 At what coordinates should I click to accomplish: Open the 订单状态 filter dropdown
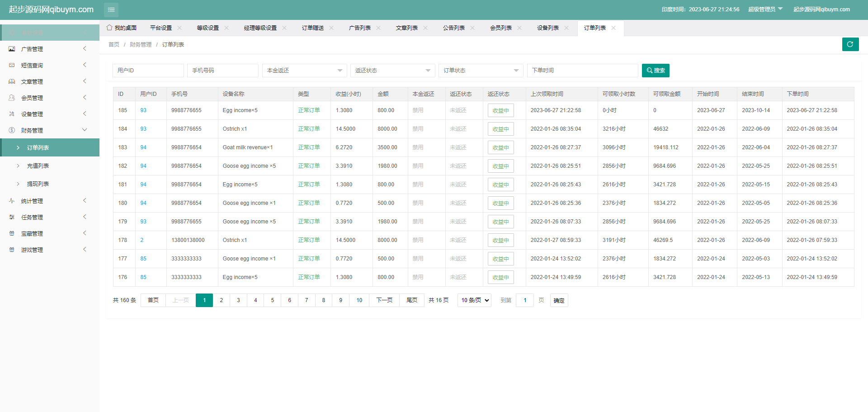pyautogui.click(x=481, y=71)
